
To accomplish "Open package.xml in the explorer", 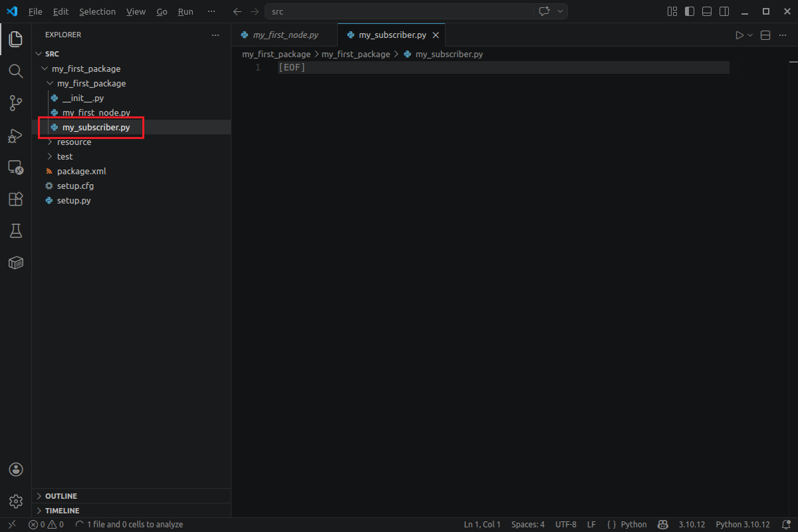I will 132,171.
